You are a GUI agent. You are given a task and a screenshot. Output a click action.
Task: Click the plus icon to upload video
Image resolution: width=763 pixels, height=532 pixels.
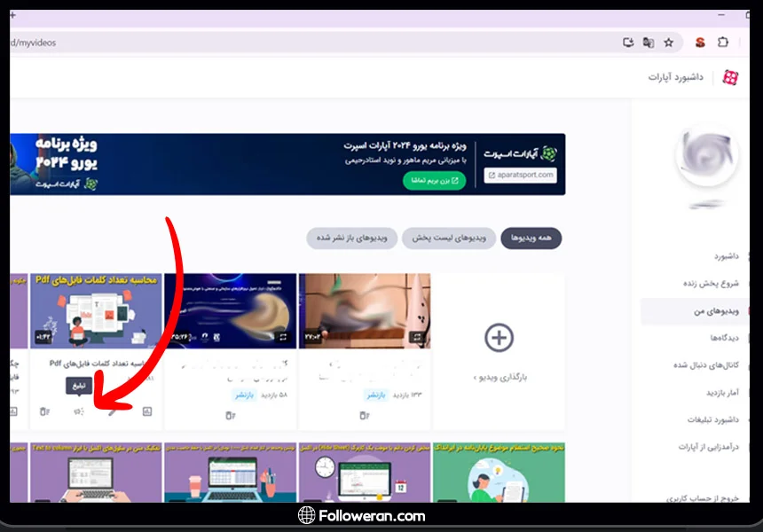click(499, 338)
